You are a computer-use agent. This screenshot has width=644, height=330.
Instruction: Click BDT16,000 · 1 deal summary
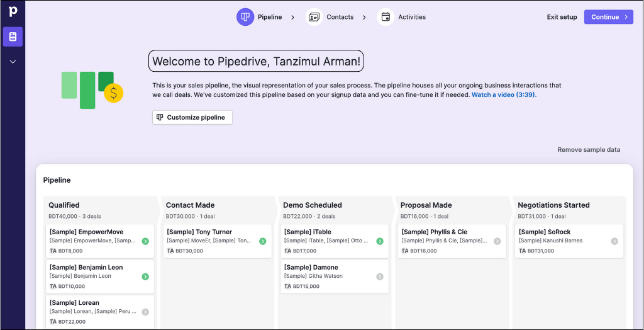[x=425, y=217]
